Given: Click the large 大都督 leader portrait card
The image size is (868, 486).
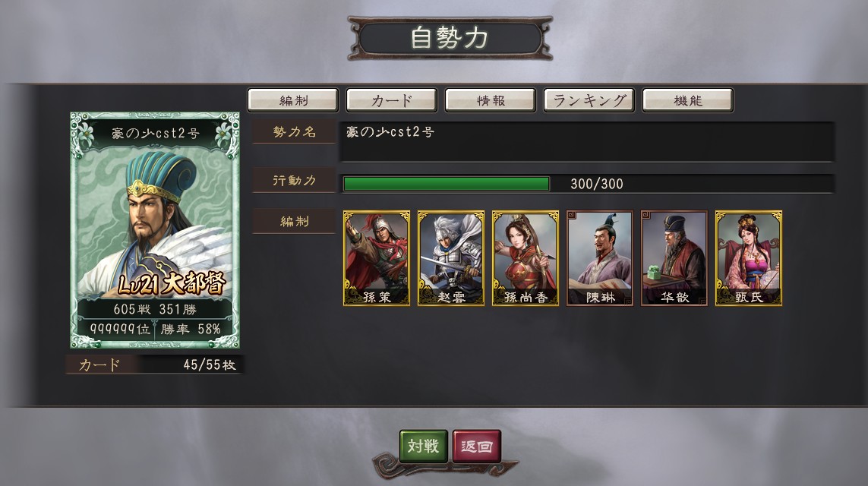Looking at the screenshot, I should click(x=155, y=230).
